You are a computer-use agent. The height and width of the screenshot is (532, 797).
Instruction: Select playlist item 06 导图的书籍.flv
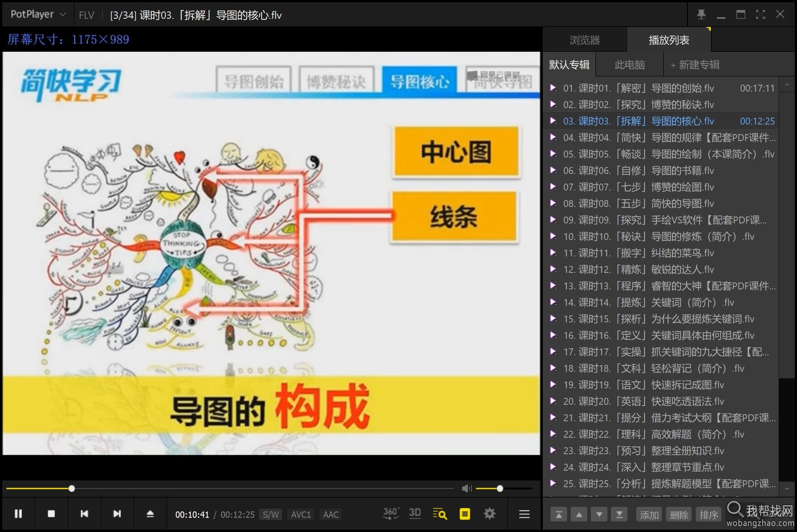[x=662, y=170]
